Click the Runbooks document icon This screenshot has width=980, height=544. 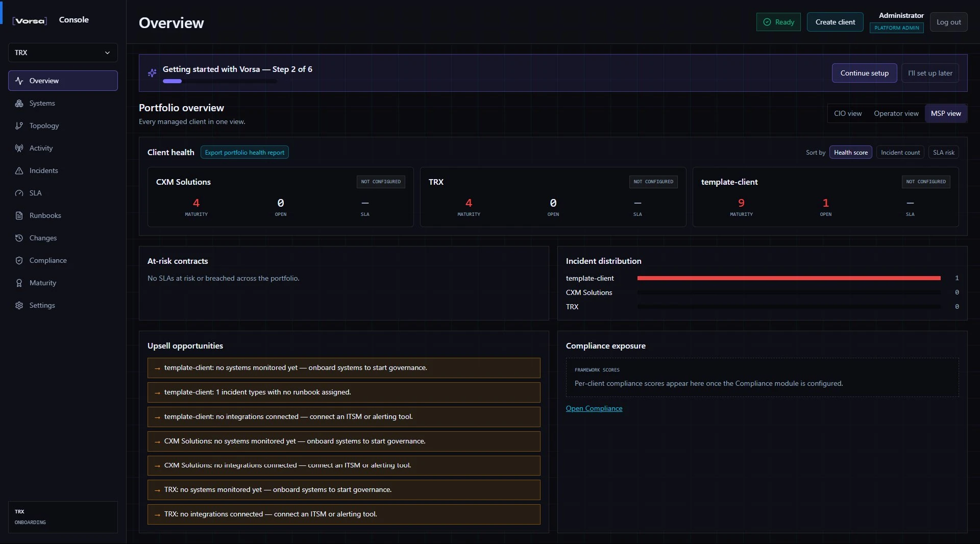click(19, 215)
